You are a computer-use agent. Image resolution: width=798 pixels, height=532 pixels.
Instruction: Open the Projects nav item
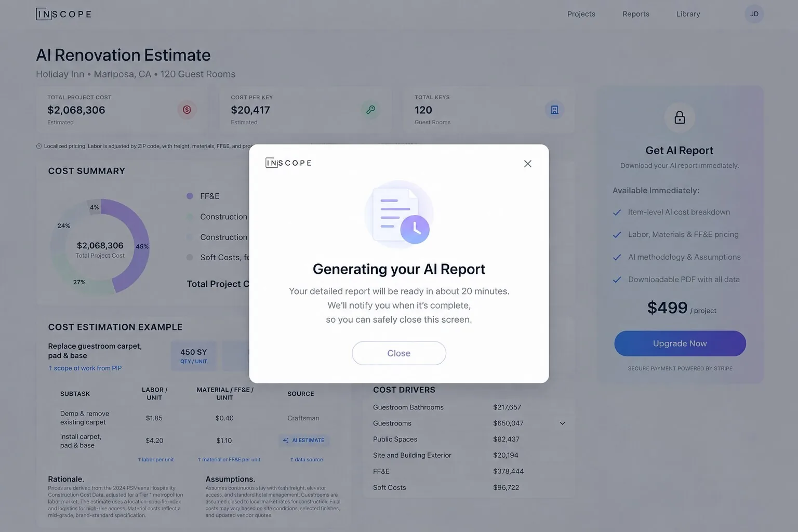581,14
